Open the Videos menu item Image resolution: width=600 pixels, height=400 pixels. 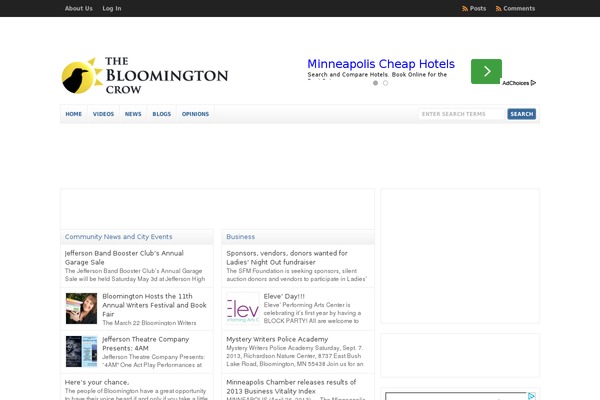tap(103, 114)
